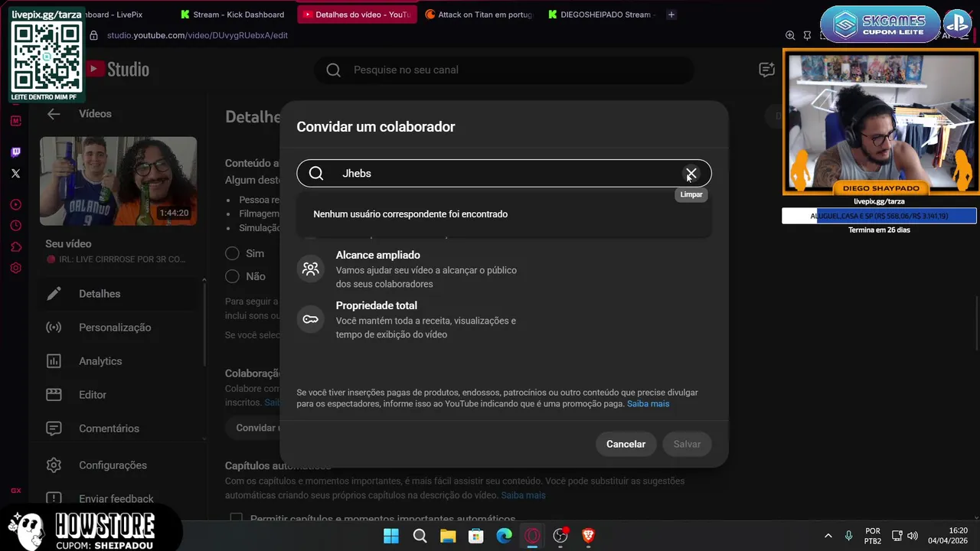The height and width of the screenshot is (551, 980).
Task: Click the Analytics bar chart icon
Action: click(54, 361)
